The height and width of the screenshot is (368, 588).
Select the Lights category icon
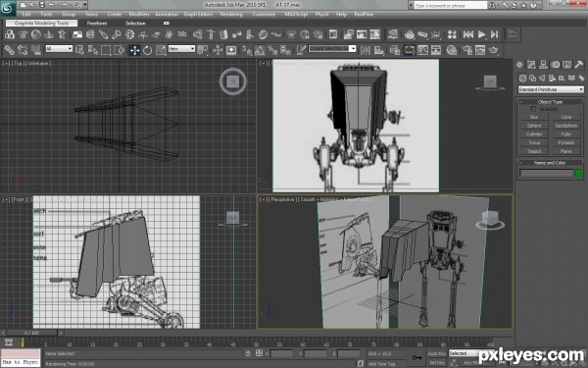(542, 79)
